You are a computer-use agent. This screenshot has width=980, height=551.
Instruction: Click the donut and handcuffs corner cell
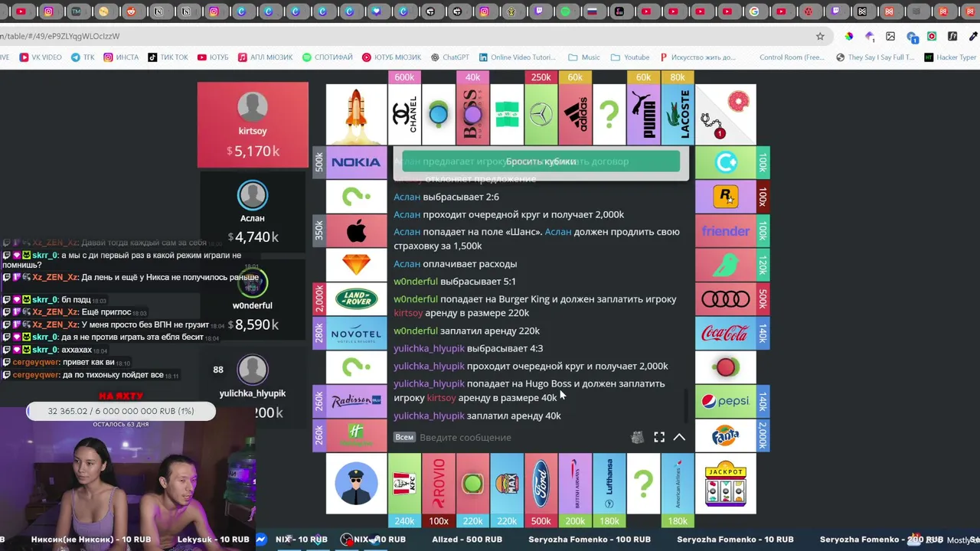(726, 114)
